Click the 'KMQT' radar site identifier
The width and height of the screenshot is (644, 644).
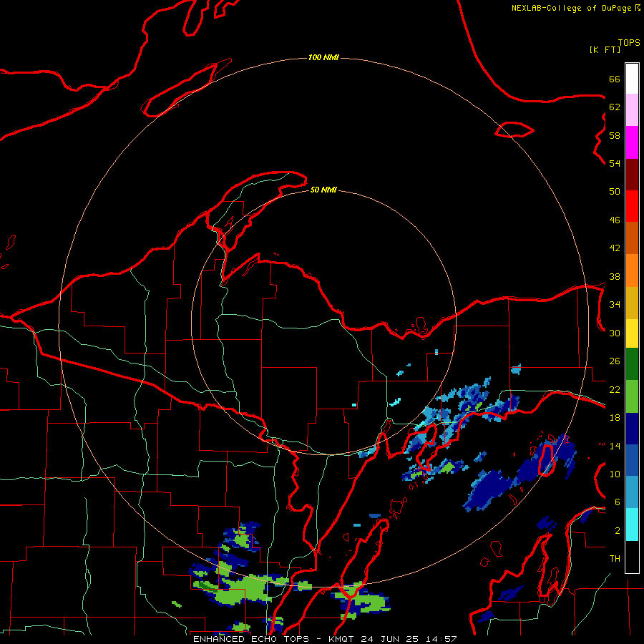[x=342, y=639]
